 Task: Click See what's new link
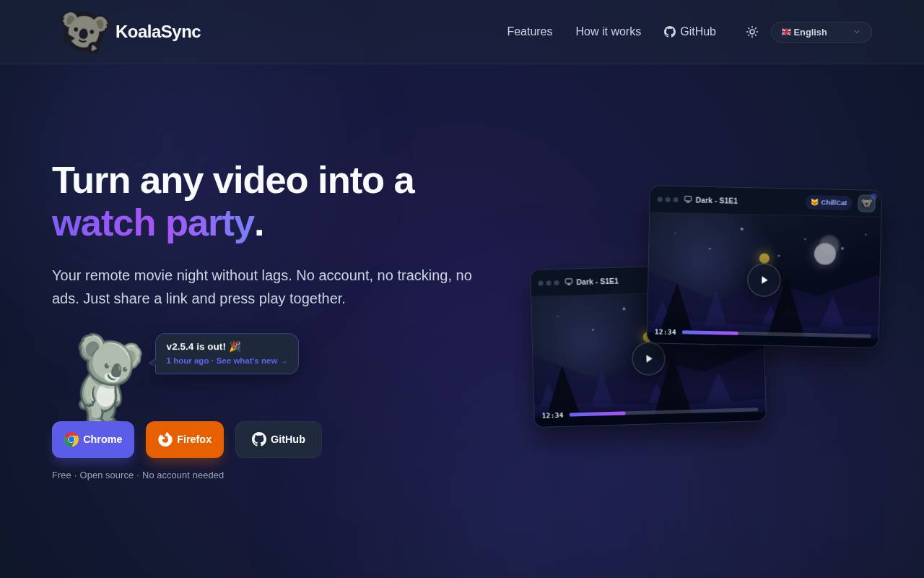pos(252,361)
